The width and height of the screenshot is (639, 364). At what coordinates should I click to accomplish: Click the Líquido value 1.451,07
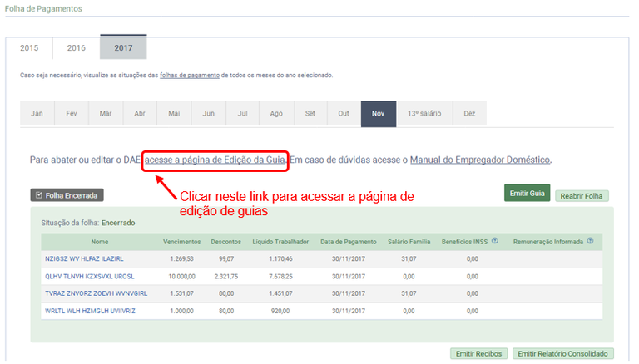tap(280, 293)
